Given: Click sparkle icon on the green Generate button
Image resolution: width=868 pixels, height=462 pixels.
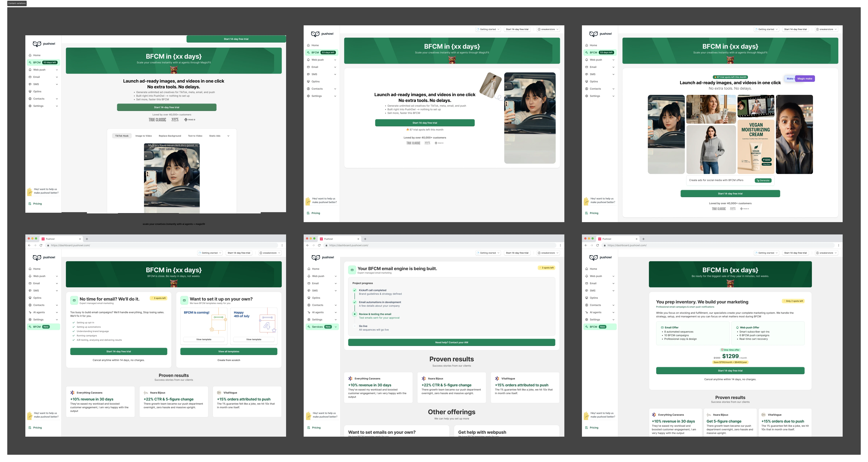Looking at the screenshot, I should (x=758, y=181).
